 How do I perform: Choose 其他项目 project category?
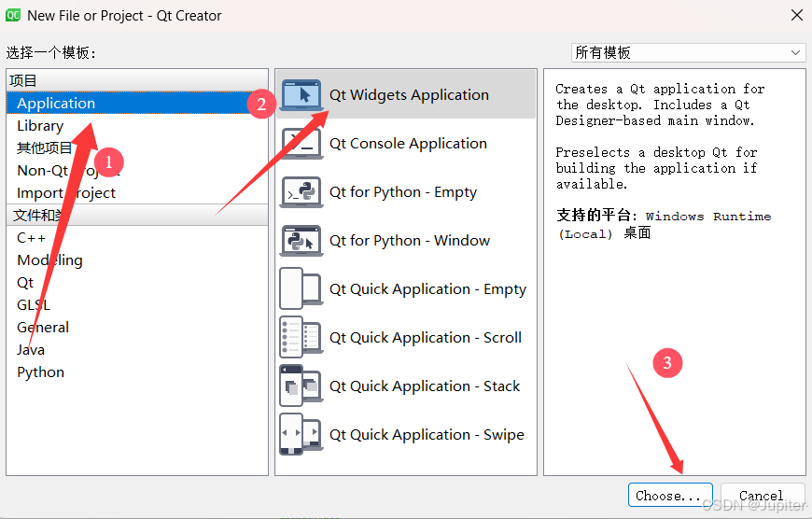[137, 147]
